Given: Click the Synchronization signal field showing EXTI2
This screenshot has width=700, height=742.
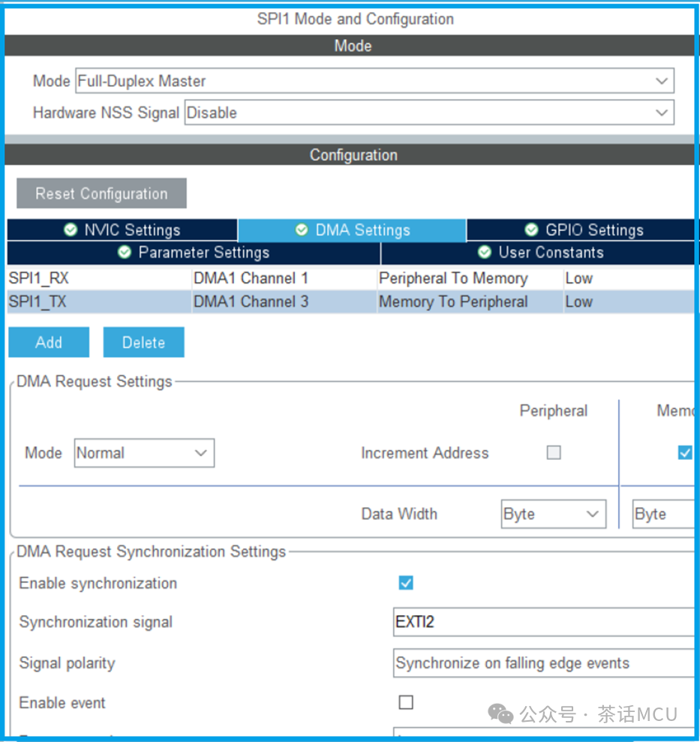Looking at the screenshot, I should pos(543,622).
